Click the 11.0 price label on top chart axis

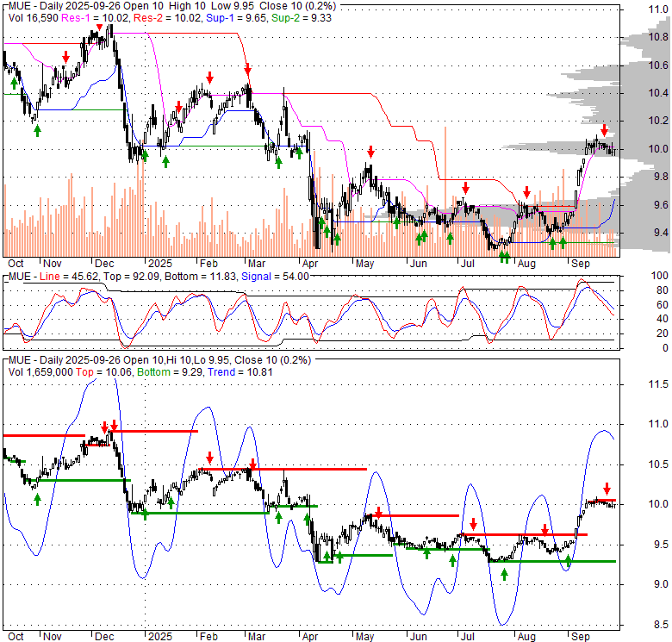coord(658,9)
